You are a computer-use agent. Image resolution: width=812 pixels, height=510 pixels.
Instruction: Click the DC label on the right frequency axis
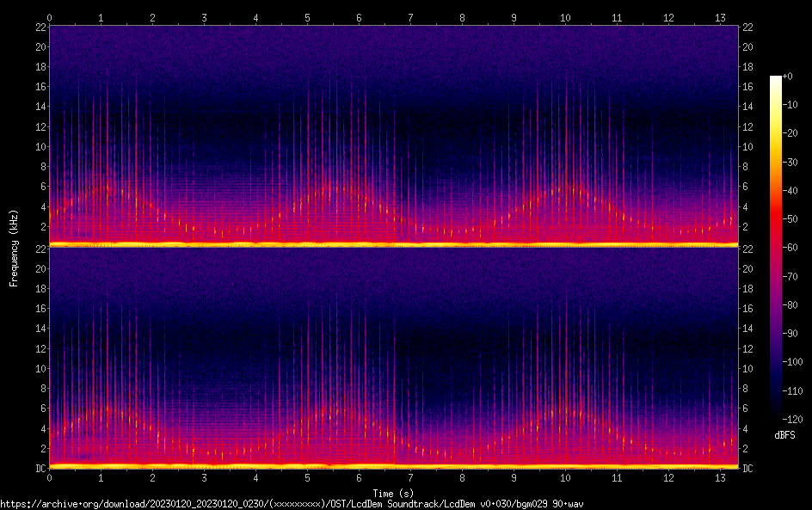[x=747, y=468]
